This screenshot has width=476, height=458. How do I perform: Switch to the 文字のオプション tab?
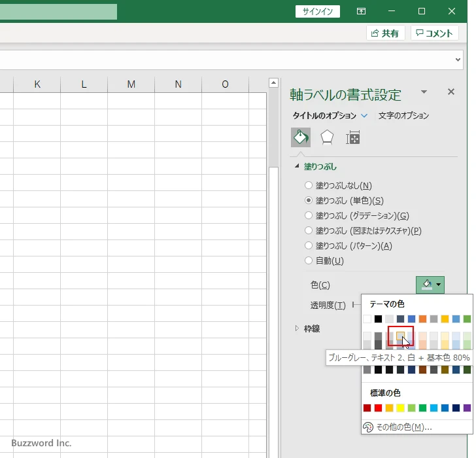click(x=403, y=116)
